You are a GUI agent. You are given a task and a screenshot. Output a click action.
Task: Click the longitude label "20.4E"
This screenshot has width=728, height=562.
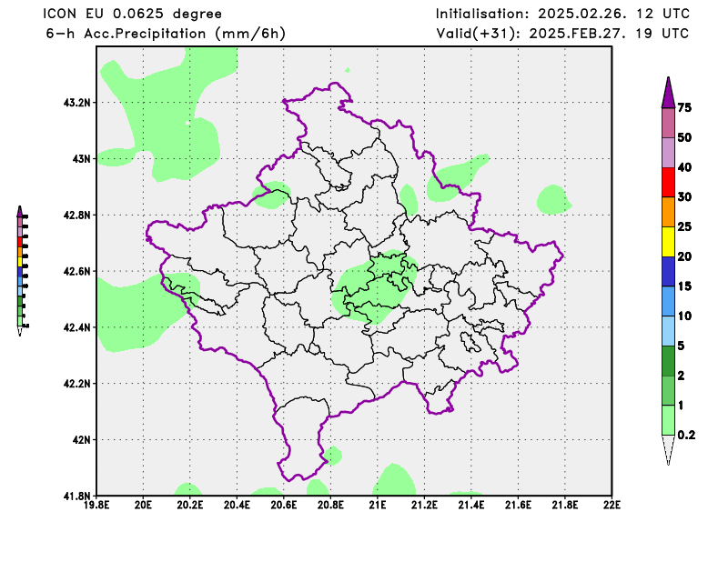tap(238, 505)
